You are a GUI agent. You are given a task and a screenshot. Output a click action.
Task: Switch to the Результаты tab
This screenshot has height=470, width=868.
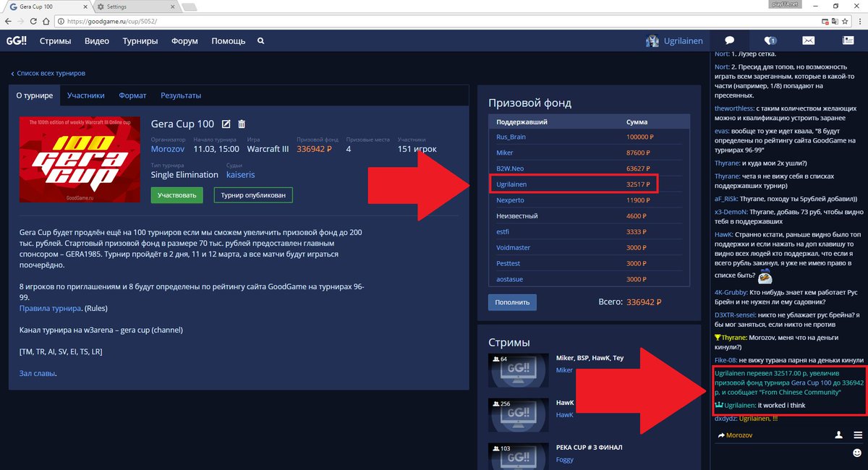point(181,95)
